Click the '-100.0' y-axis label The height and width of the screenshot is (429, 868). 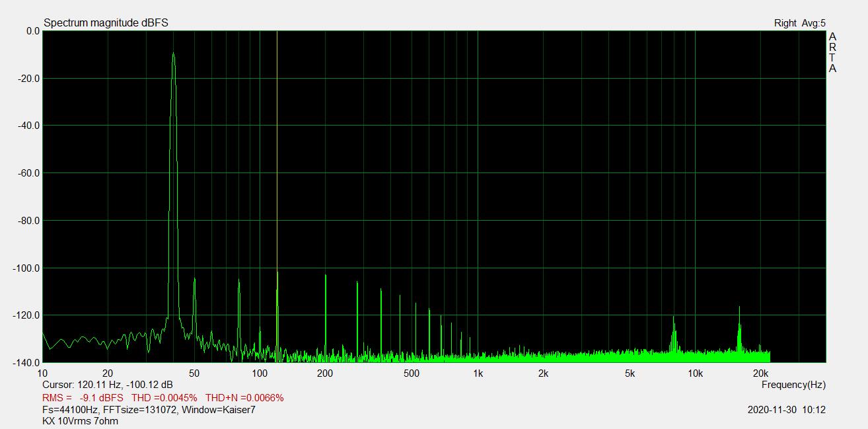click(x=28, y=268)
